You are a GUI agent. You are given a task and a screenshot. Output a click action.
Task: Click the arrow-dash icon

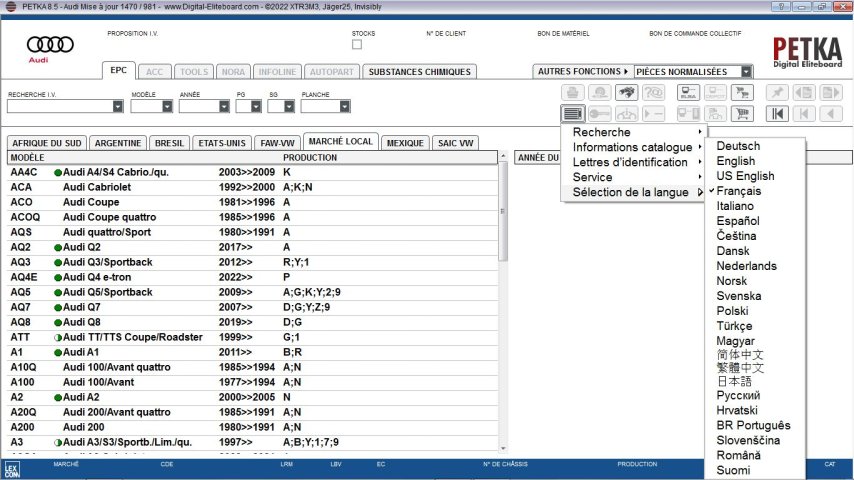click(654, 114)
